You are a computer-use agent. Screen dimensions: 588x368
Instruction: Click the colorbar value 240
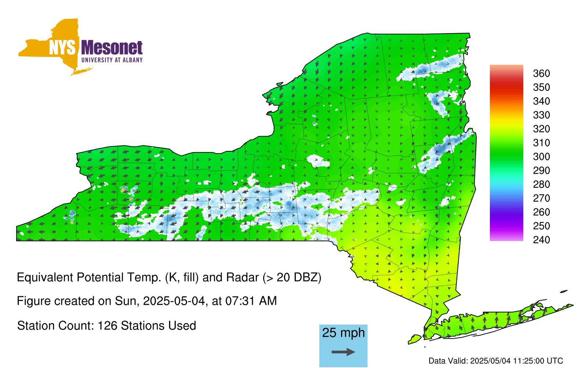[541, 240]
